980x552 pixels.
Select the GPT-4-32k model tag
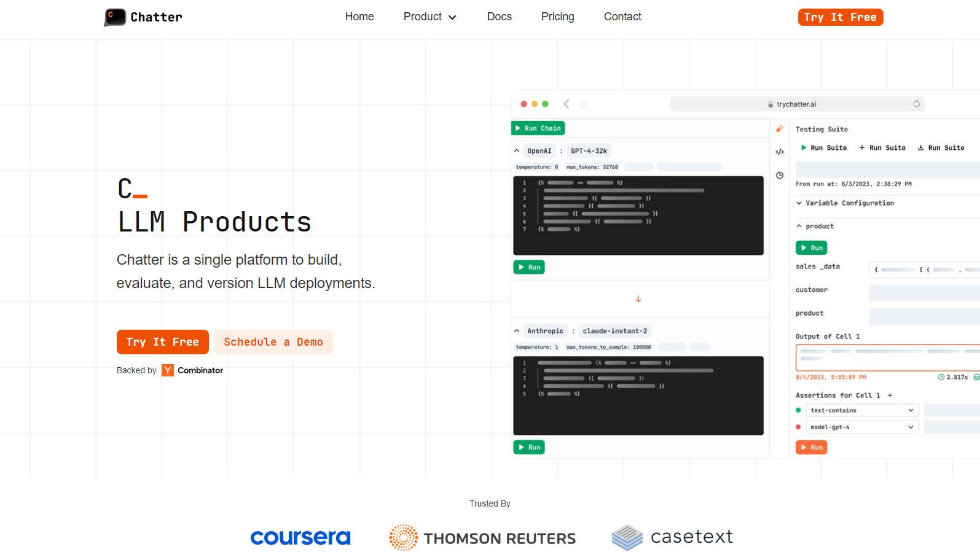pos(589,151)
